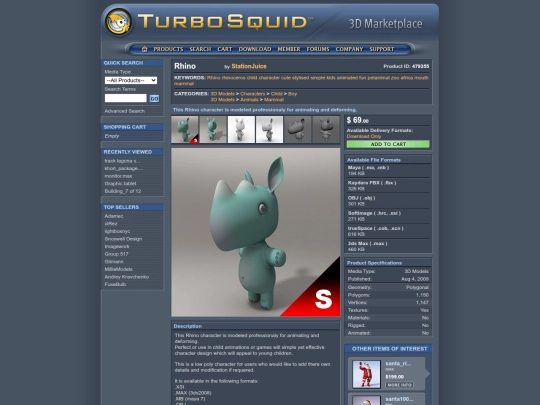Screen dimensions: 540x405
Task: Open the Company menu item
Action: [349, 49]
